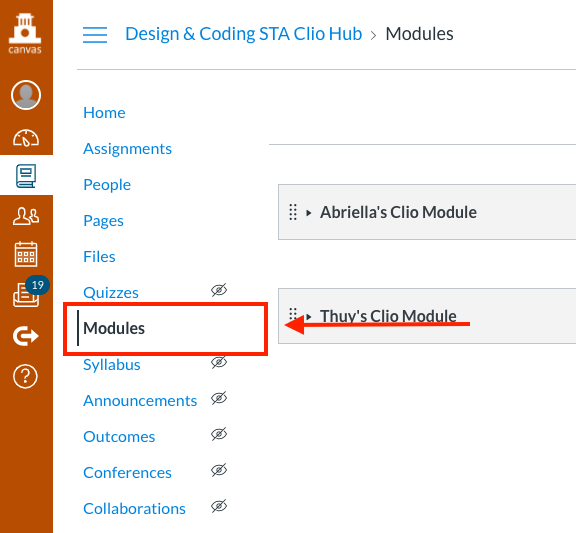The height and width of the screenshot is (533, 576).
Task: Open the Courses book icon
Action: click(26, 176)
